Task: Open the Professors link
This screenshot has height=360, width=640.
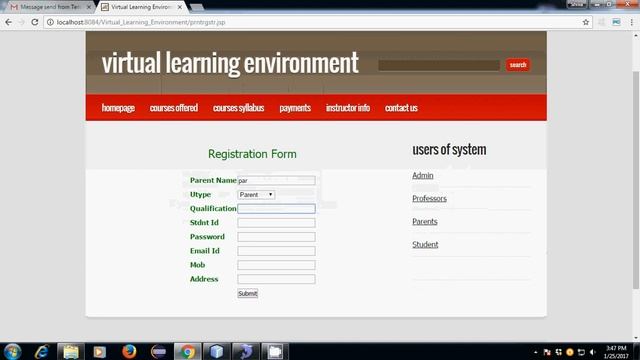Action: click(429, 198)
